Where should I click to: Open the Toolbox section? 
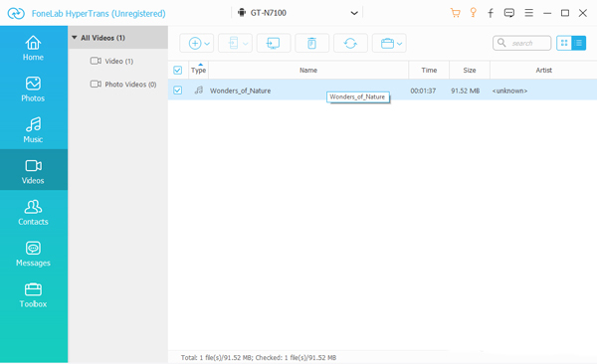[x=34, y=295]
